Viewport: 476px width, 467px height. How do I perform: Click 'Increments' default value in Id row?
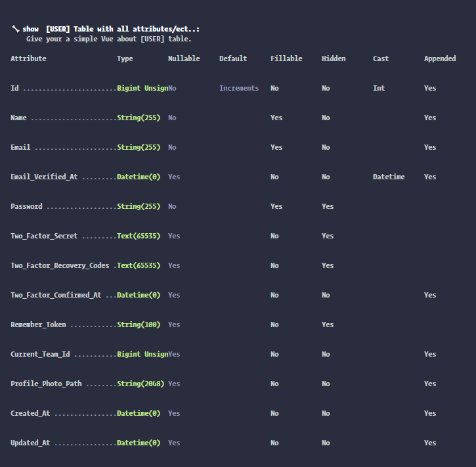tap(239, 88)
